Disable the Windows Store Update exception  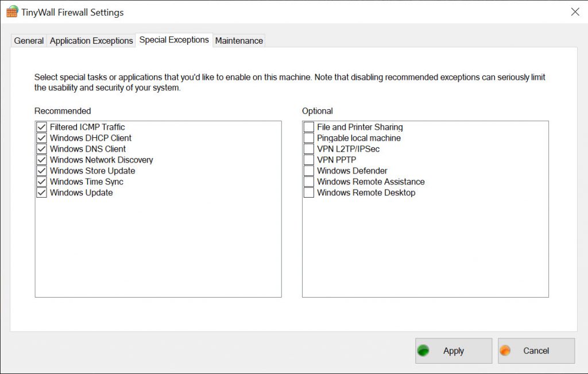41,171
